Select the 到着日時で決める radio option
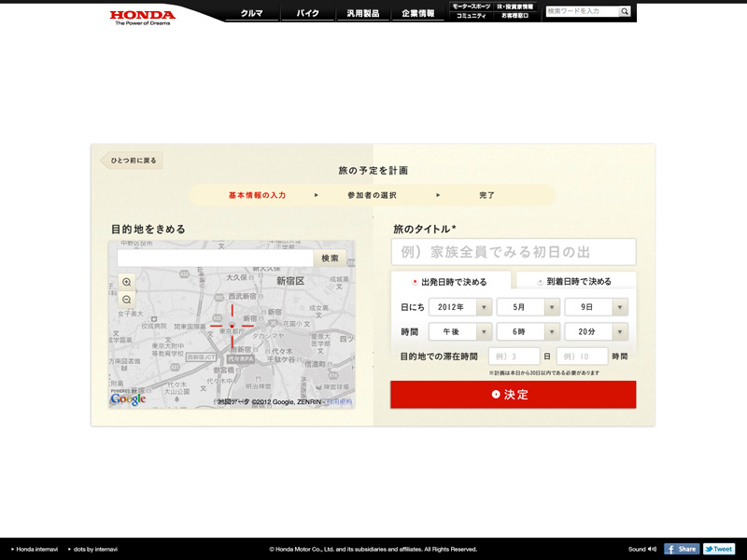 (x=541, y=281)
